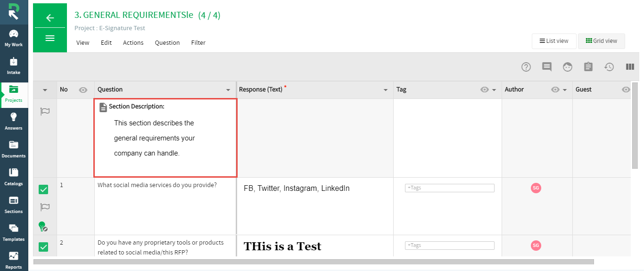Open the Response (Text) column dropdown arrow
644x271 pixels.
386,90
